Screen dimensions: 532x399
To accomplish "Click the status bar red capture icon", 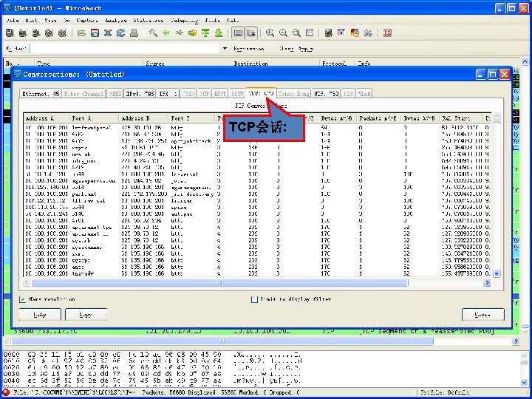I will (x=6, y=392).
